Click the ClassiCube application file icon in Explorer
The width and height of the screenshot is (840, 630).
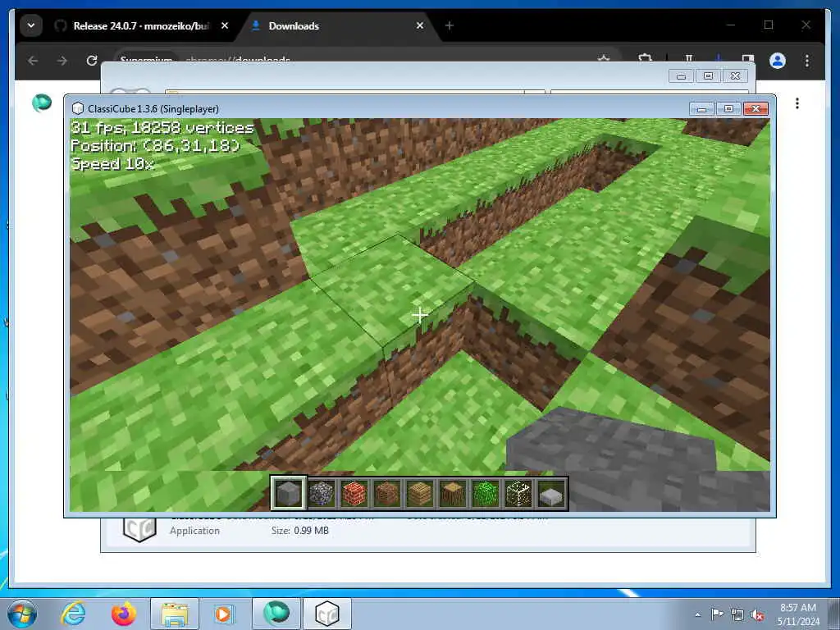click(139, 531)
